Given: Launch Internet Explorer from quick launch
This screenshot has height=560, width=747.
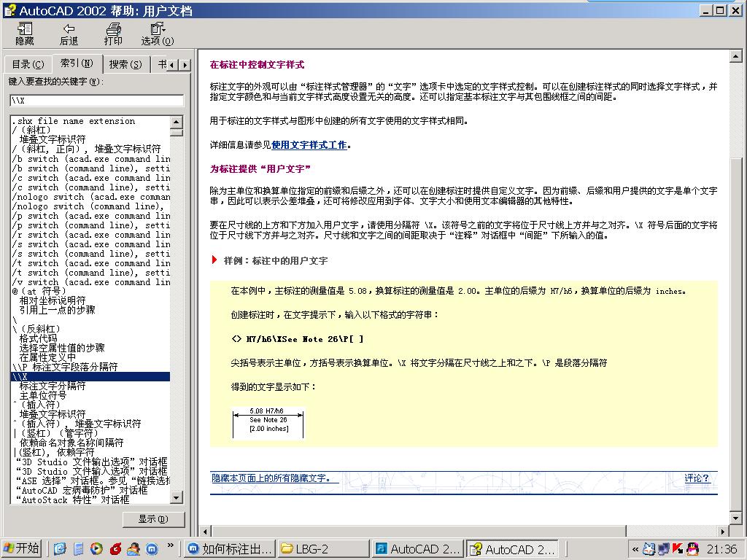Looking at the screenshot, I should point(60,548).
